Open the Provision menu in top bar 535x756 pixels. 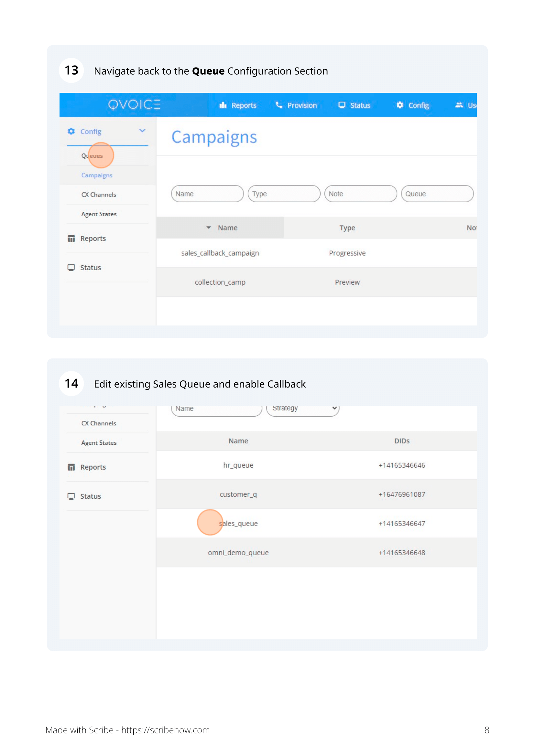(302, 105)
